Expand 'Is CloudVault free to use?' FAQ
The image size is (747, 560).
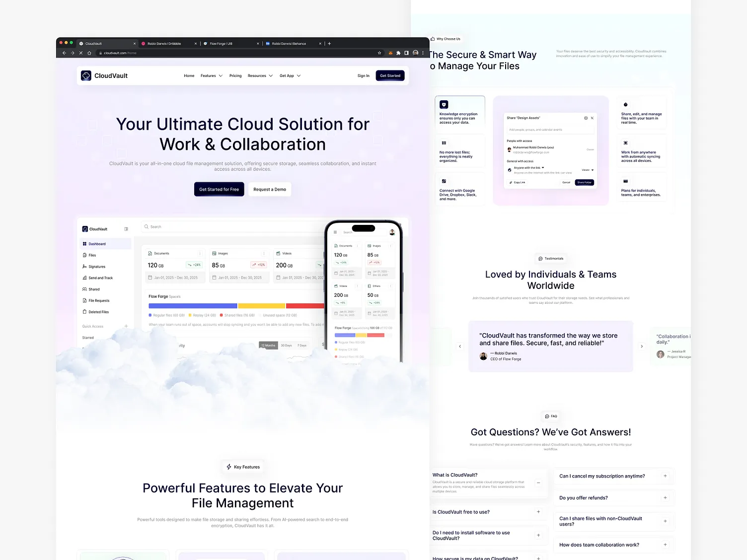point(538,512)
